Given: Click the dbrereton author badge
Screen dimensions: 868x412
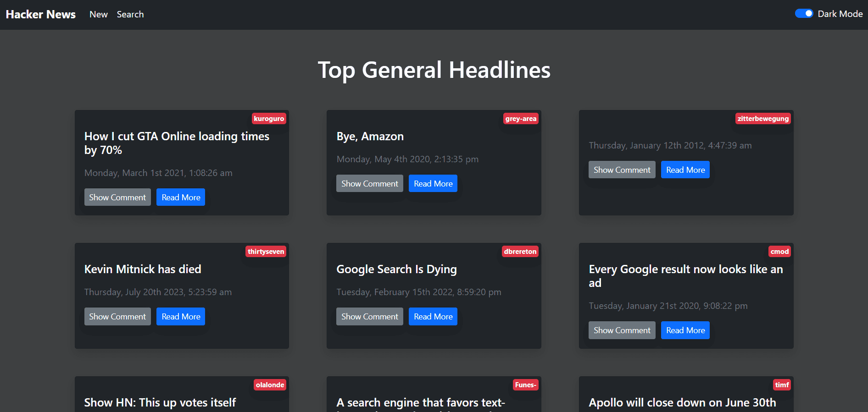Looking at the screenshot, I should point(520,252).
